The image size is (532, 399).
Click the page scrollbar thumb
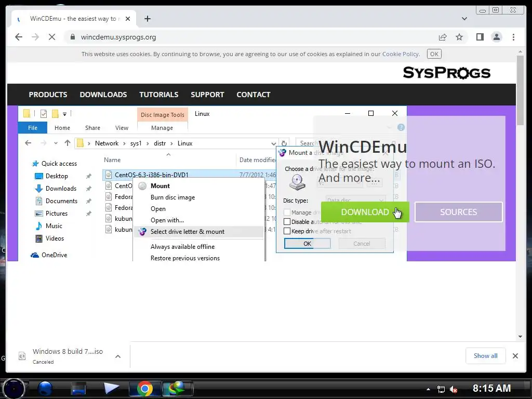(x=520, y=90)
